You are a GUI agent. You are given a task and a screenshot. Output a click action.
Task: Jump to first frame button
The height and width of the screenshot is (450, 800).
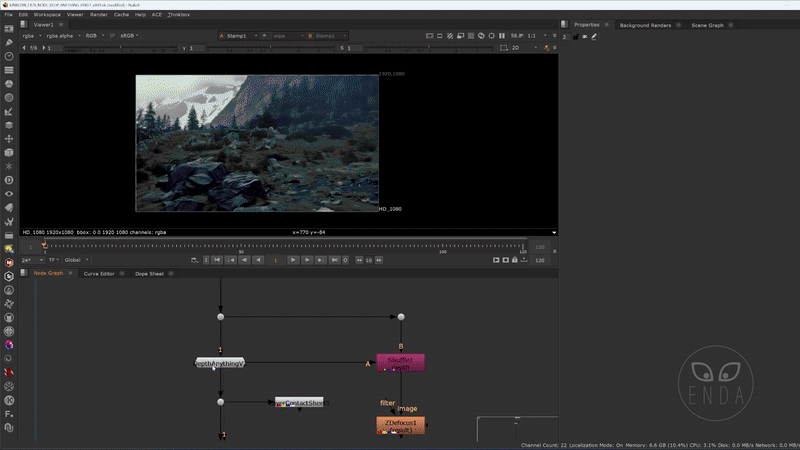click(218, 260)
